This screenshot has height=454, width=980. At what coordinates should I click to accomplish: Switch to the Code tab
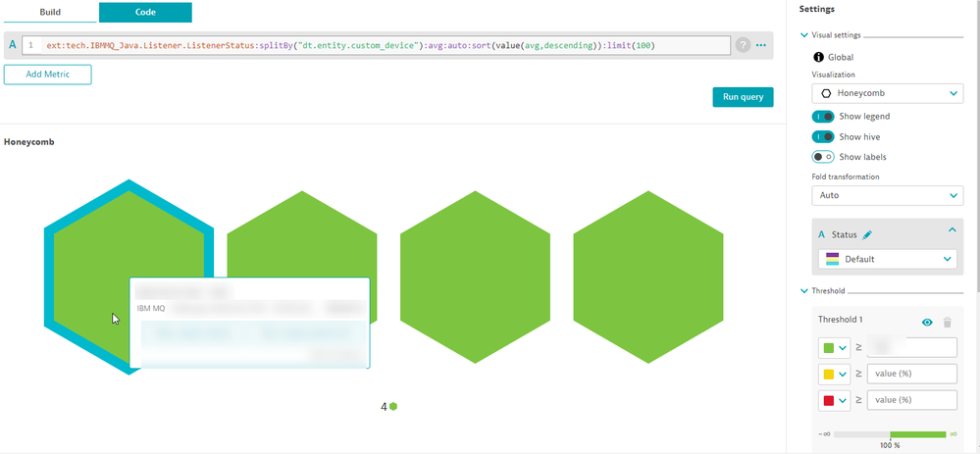coord(145,12)
